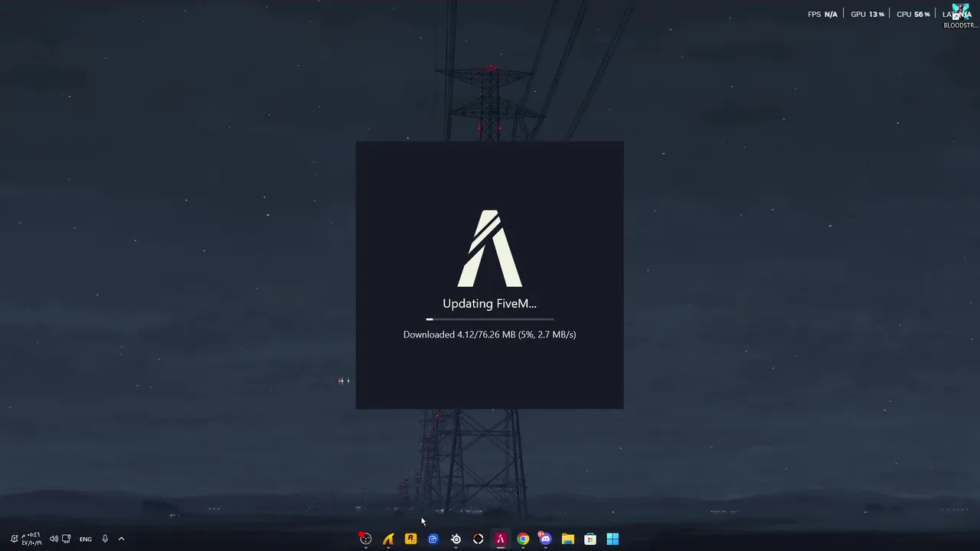Open the orange-white circular app in taskbar
The width and height of the screenshot is (980, 551).
point(478,539)
